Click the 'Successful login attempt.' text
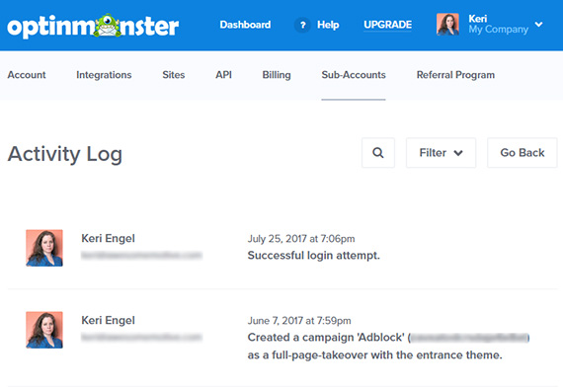This screenshot has width=563, height=392. [x=313, y=256]
